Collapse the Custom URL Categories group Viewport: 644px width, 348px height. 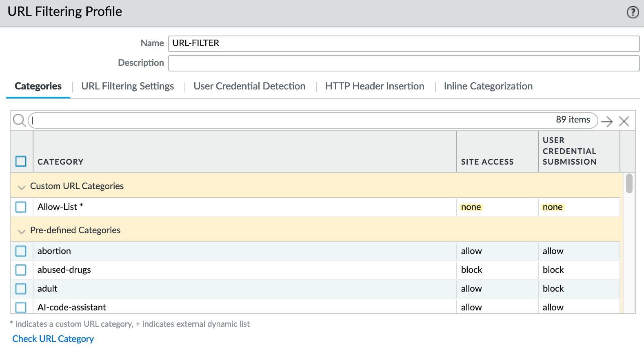(x=22, y=187)
